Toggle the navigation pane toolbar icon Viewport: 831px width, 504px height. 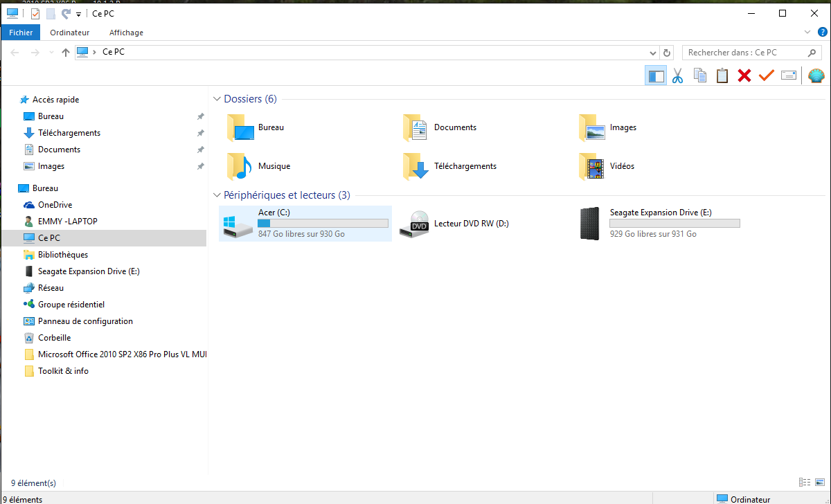pos(656,75)
